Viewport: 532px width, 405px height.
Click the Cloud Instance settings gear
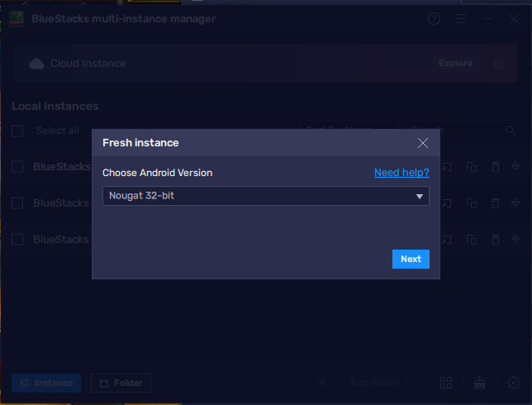[x=499, y=64]
